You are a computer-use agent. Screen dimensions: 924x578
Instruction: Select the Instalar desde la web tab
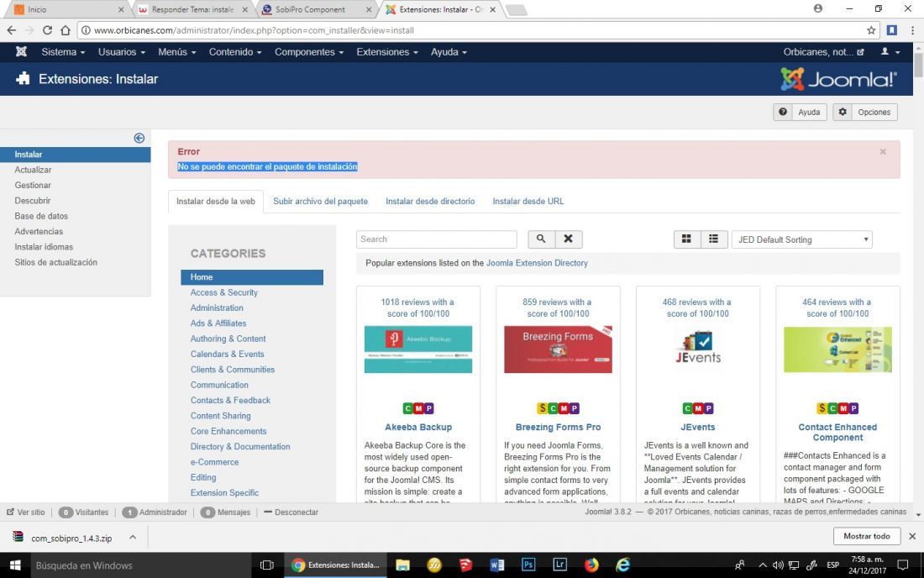(216, 202)
